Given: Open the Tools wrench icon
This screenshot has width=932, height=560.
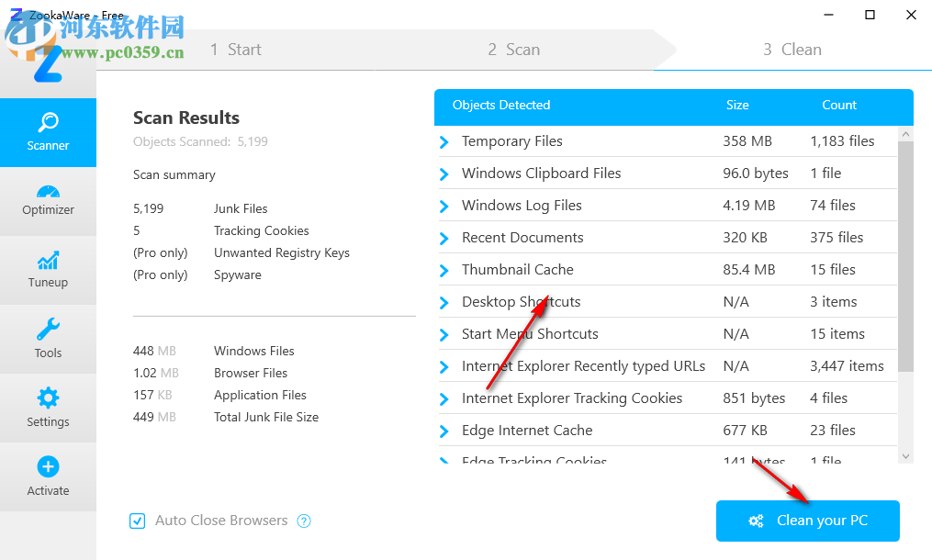Looking at the screenshot, I should (48, 329).
